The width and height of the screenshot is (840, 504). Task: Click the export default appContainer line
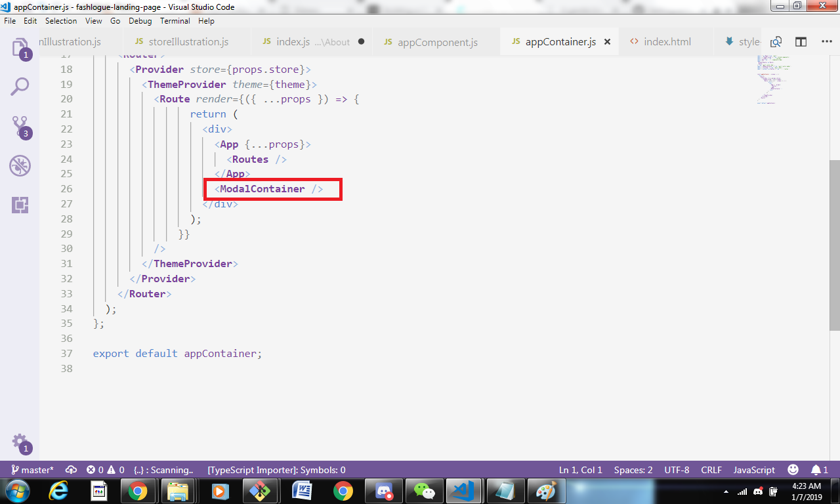pos(177,353)
